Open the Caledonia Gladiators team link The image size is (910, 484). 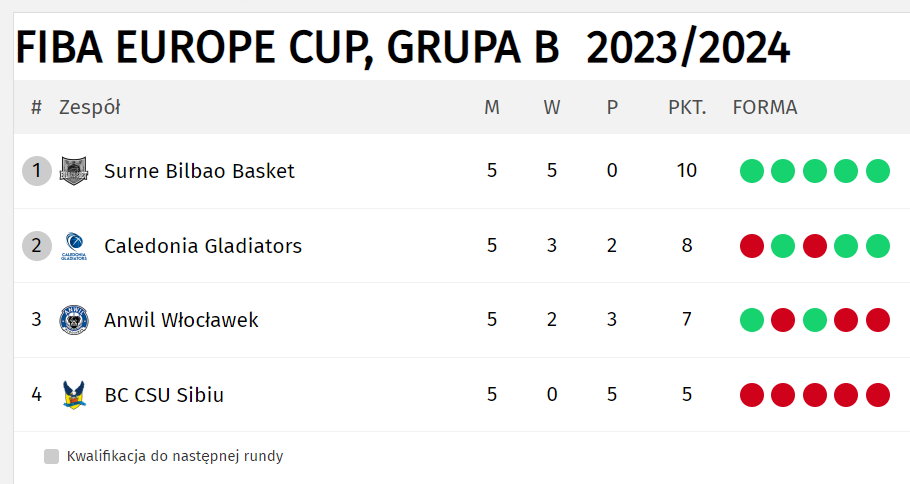tap(203, 246)
